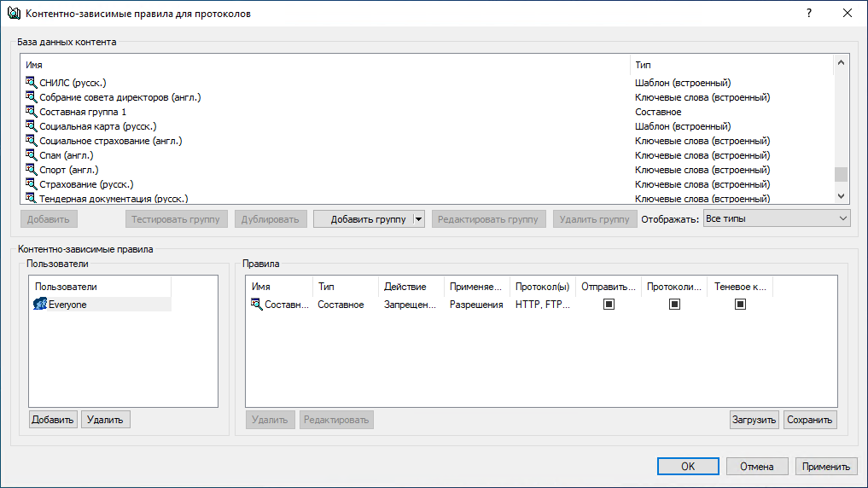868x488 pixels.
Task: Sort by the Тип column in content database
Action: coord(731,65)
